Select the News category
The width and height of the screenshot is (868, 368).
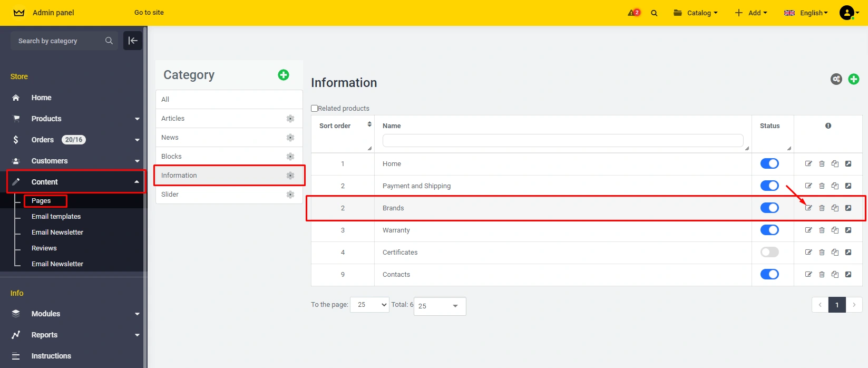(170, 138)
